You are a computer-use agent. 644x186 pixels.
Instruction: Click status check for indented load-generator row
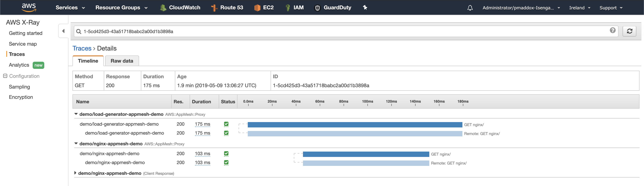(226, 133)
